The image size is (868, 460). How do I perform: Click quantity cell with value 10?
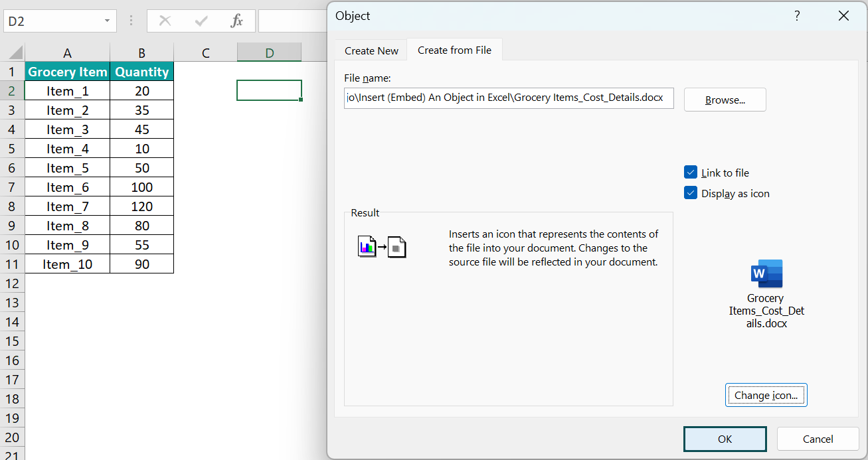142,149
